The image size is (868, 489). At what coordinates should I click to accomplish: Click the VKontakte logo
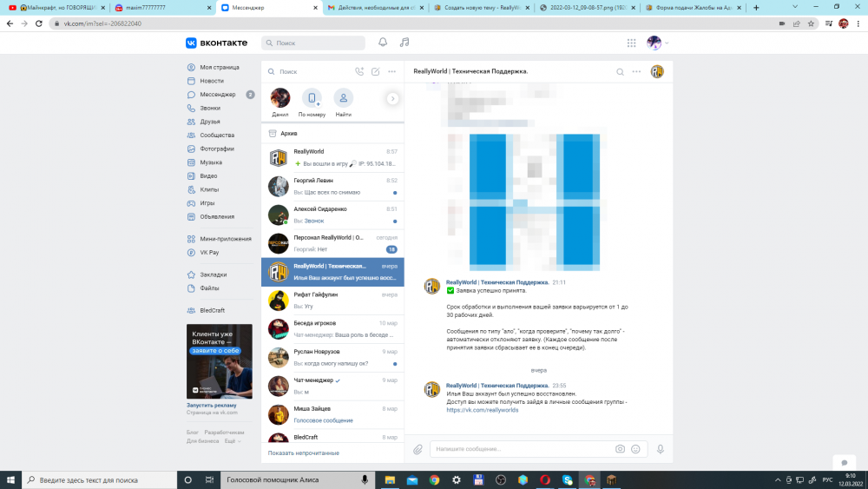(216, 43)
